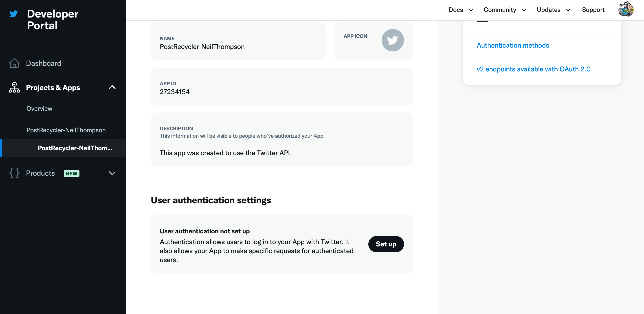The height and width of the screenshot is (314, 644).
Task: Click the Projects & Apps hierarchy icon
Action: click(14, 87)
